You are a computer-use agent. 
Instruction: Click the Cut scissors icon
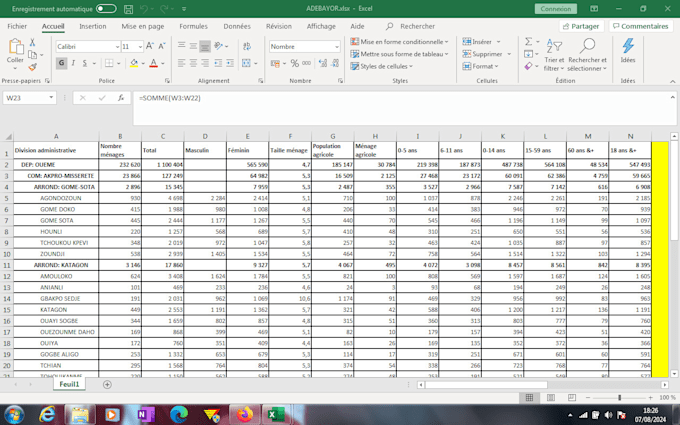[x=32, y=42]
